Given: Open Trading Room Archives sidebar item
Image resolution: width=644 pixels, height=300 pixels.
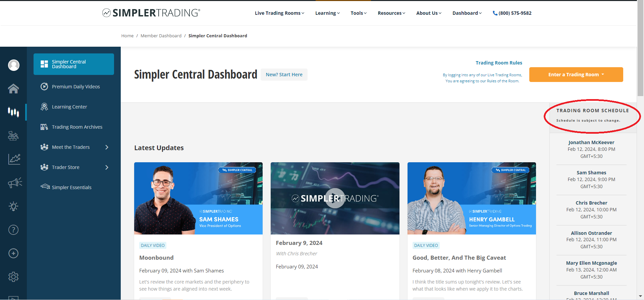Looking at the screenshot, I should click(74, 127).
